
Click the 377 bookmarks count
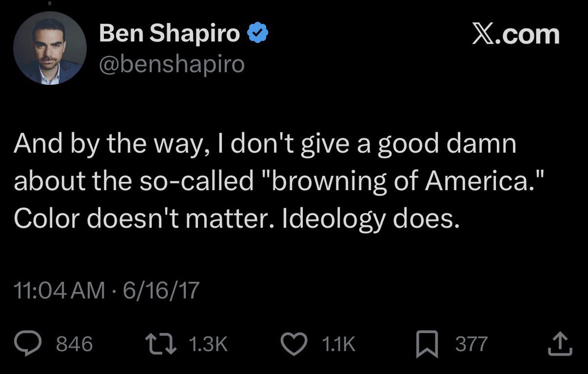pyautogui.click(x=471, y=344)
